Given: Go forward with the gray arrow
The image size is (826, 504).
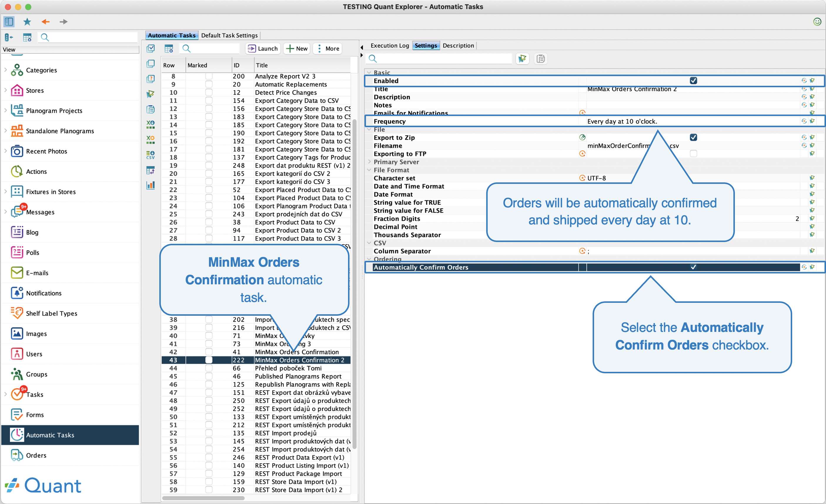Looking at the screenshot, I should (x=63, y=22).
